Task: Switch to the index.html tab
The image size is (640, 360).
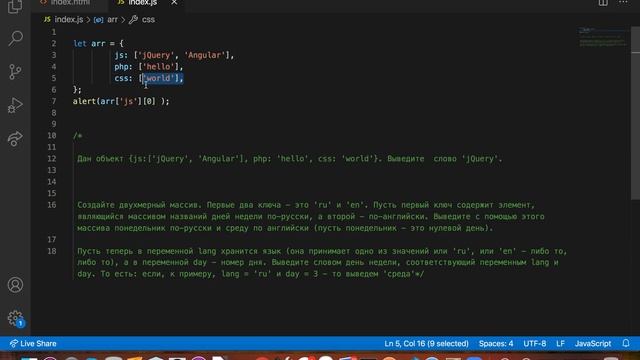Action: [x=69, y=3]
